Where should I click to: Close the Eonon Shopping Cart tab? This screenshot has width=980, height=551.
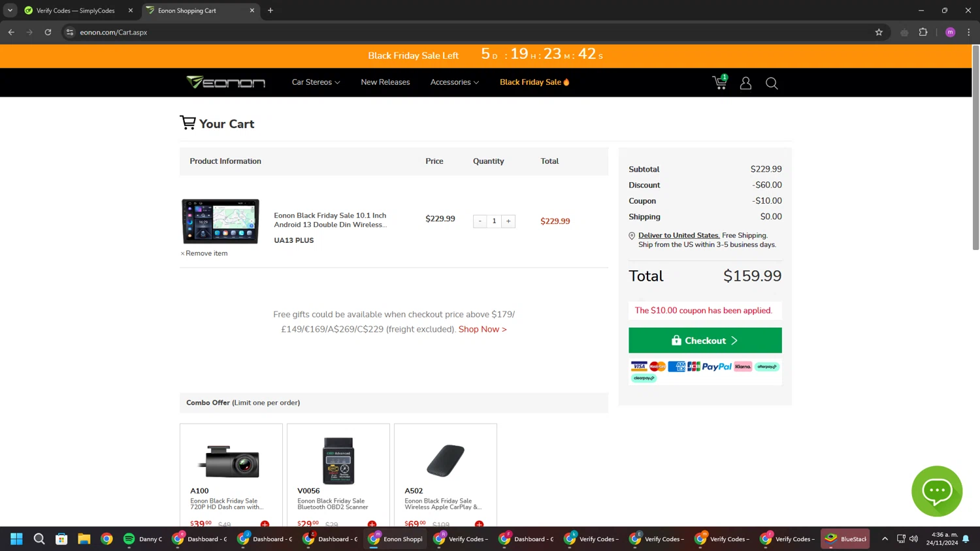click(x=252, y=10)
